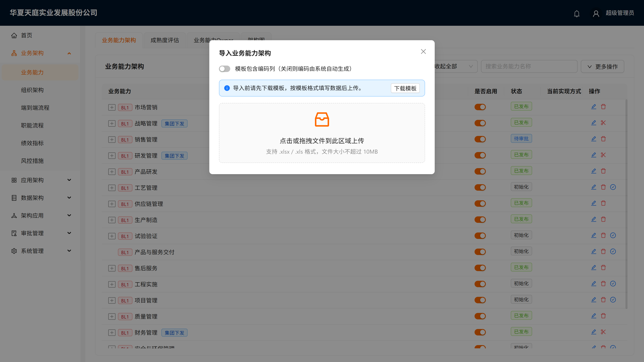Viewport: 644px width, 362px height.
Task: Switch to the 成熟度评估 tab
Action: point(165,40)
